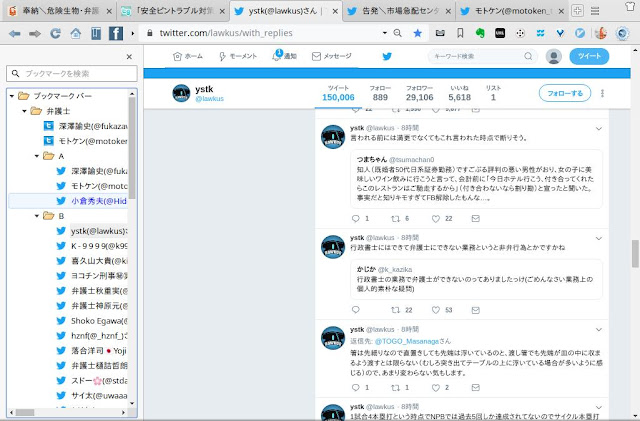This screenshot has height=421, width=640.
Task: Reply to the つまちゃん quote tweet
Action: coord(356,219)
